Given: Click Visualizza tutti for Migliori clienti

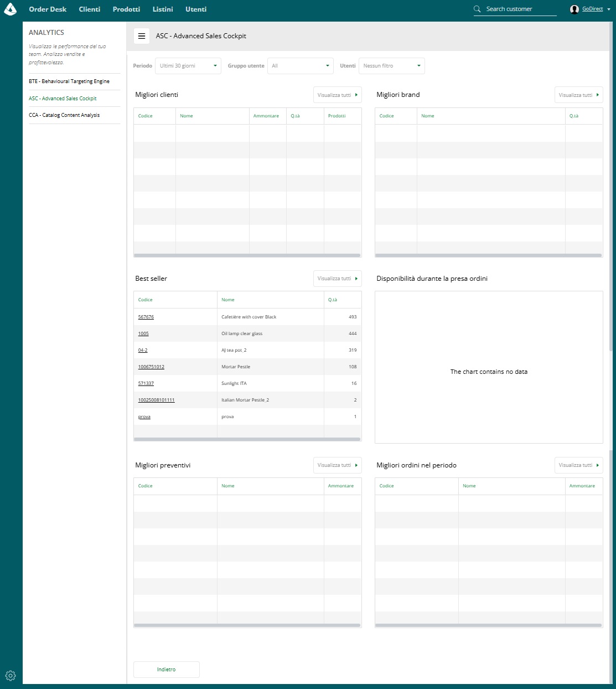Looking at the screenshot, I should click(x=338, y=95).
